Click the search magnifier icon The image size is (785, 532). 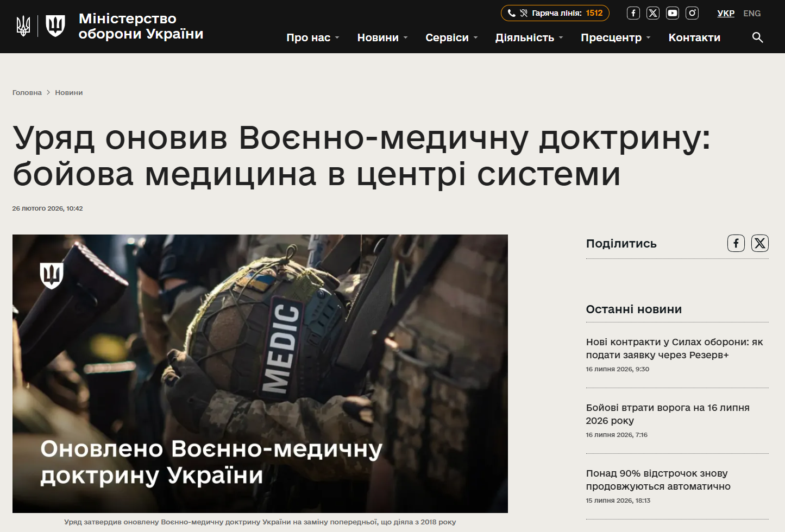pos(757,37)
